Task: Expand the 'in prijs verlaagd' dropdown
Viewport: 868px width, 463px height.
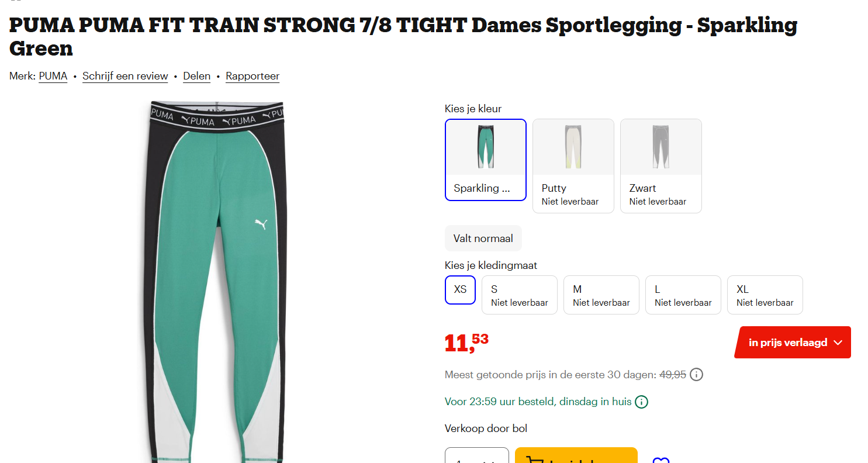Action: click(x=792, y=342)
